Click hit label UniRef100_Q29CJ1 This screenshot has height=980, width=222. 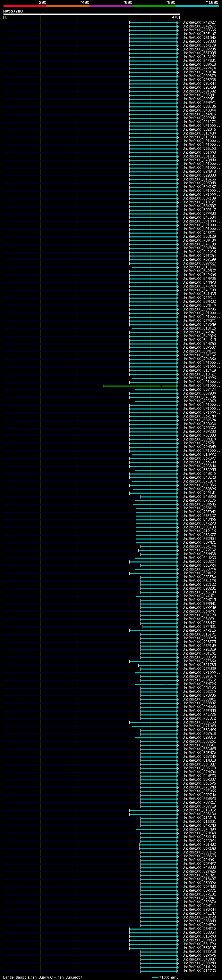click(x=199, y=298)
